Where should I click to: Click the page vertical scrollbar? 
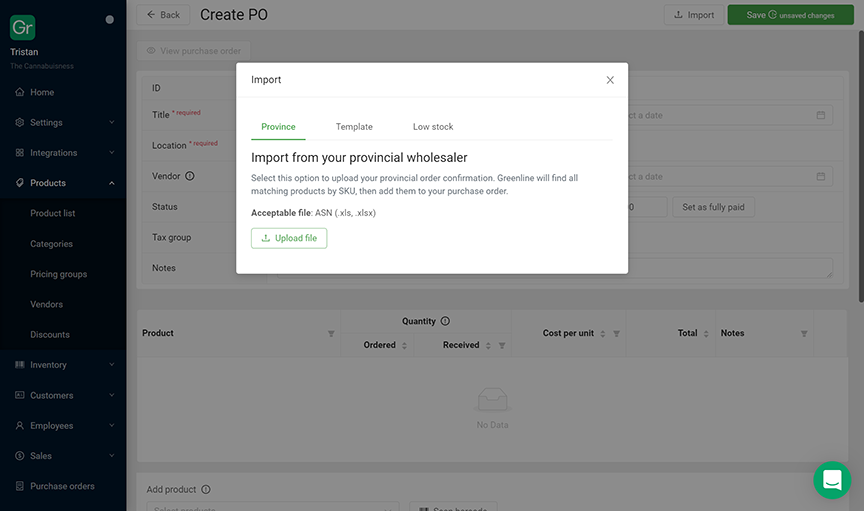click(861, 166)
